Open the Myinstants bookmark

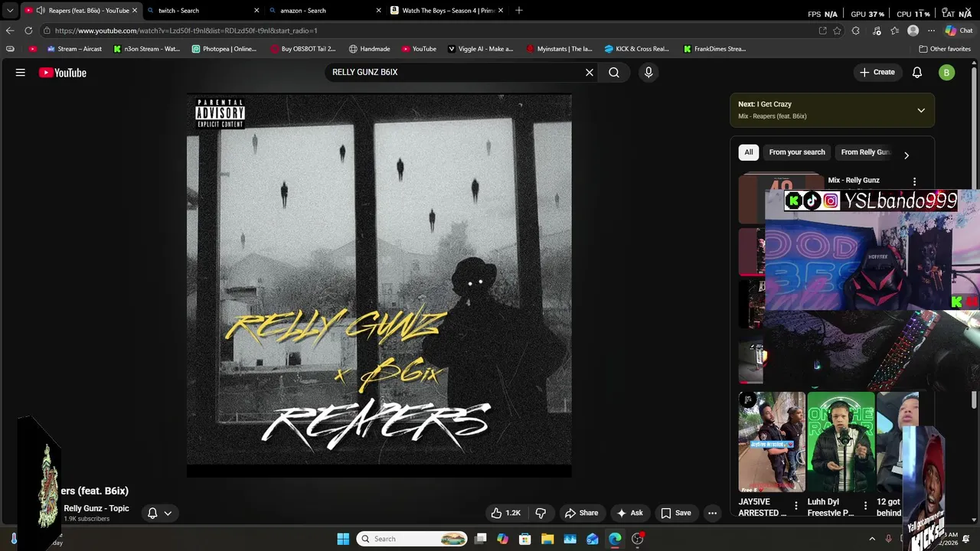(x=560, y=49)
